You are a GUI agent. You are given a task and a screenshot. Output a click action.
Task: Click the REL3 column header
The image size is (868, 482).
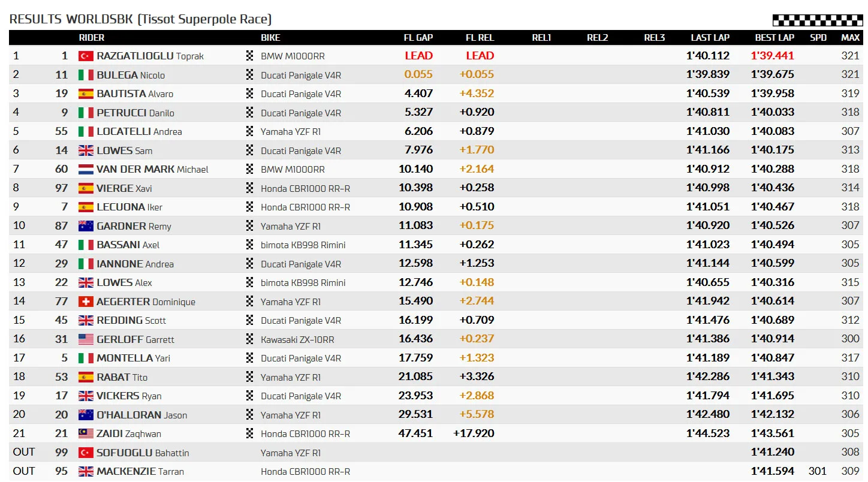(655, 37)
